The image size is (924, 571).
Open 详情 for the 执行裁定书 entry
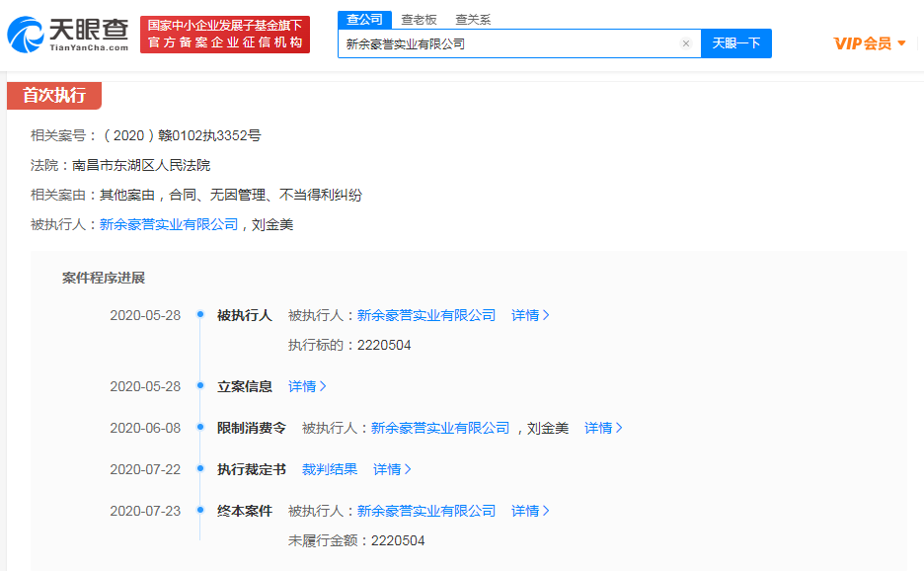tap(393, 469)
